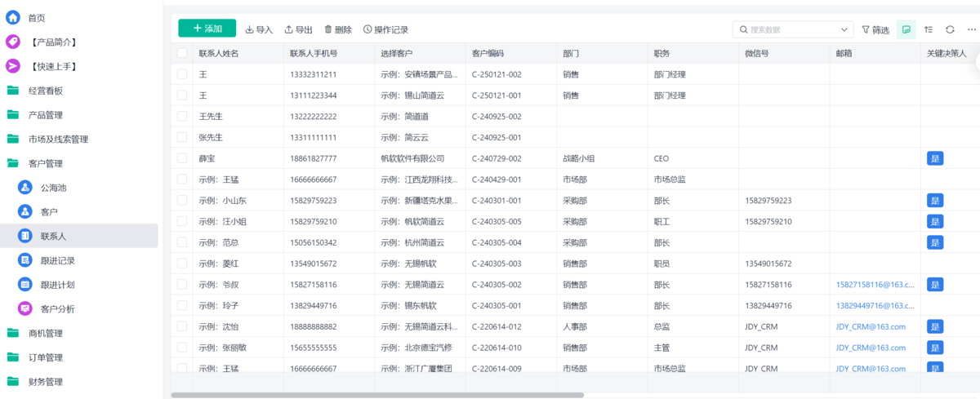Click the 产品管理 folder icon
This screenshot has width=980, height=399.
tap(13, 115)
